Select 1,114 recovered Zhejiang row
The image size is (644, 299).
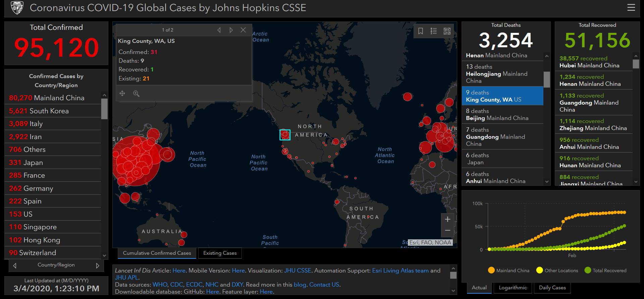coord(594,124)
